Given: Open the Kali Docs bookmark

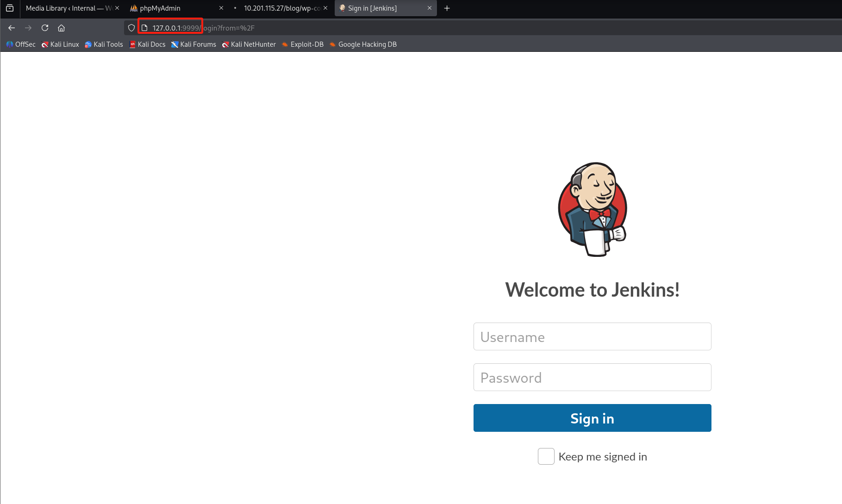Looking at the screenshot, I should click(147, 44).
